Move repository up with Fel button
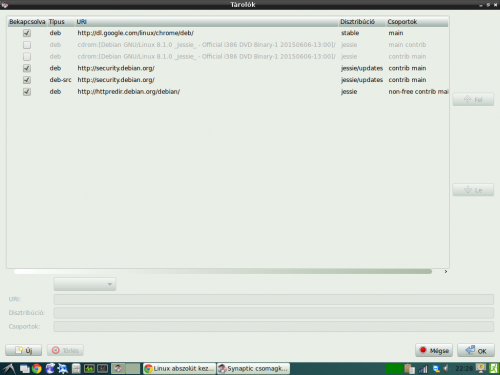The height and width of the screenshot is (375, 500). [x=473, y=99]
